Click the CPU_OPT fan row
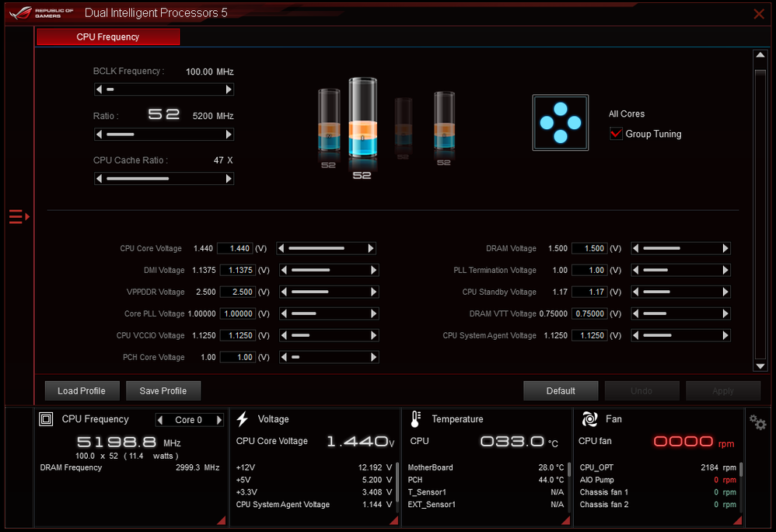 [x=658, y=467]
